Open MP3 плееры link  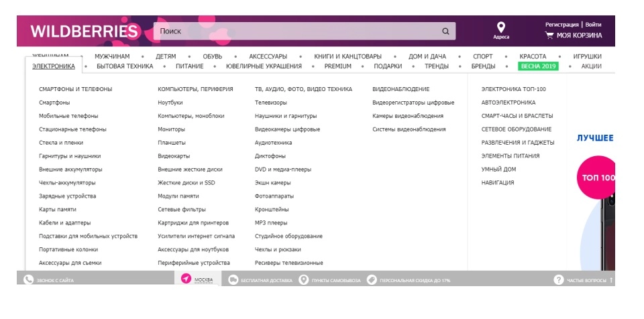(x=271, y=223)
